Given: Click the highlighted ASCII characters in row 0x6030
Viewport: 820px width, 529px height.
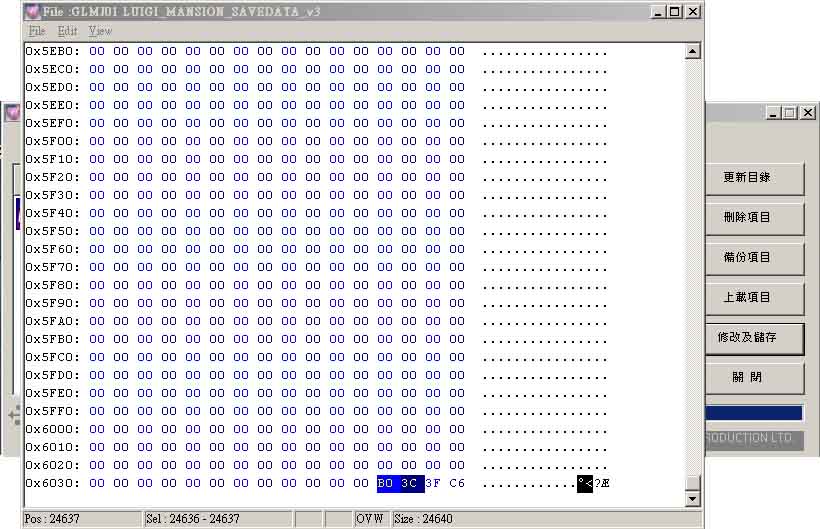Looking at the screenshot, I should pos(585,484).
